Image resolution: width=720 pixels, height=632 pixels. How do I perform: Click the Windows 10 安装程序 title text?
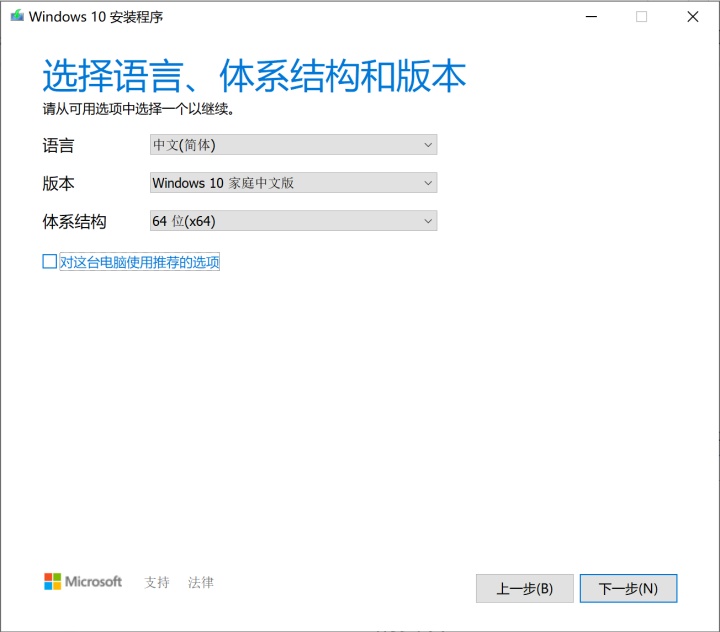pos(96,17)
